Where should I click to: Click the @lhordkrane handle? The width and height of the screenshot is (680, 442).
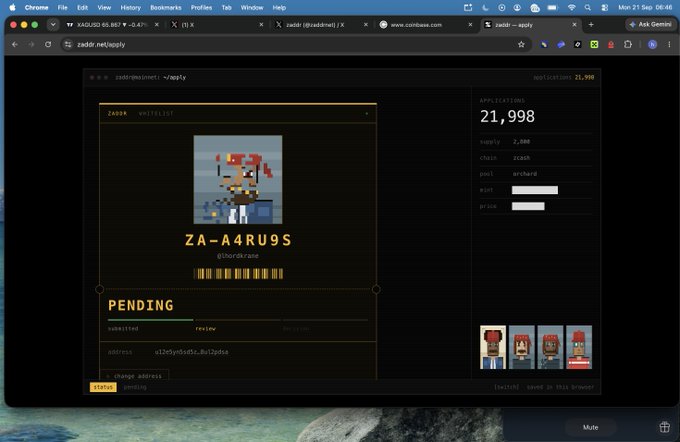(x=238, y=256)
